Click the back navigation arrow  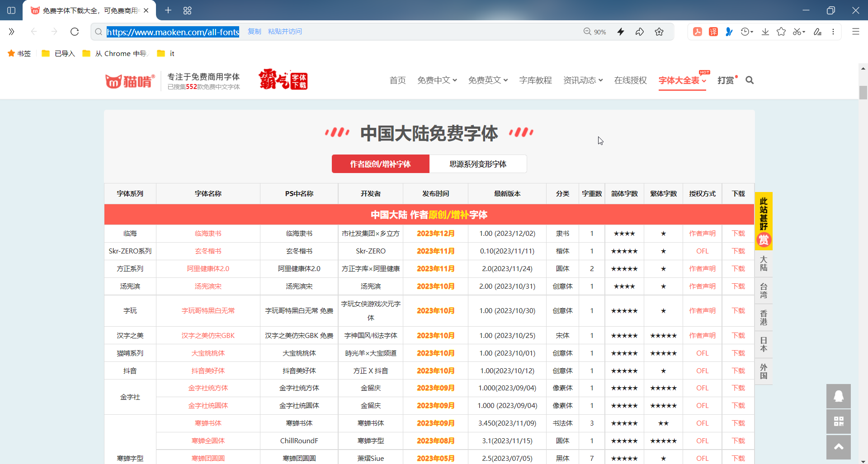[34, 32]
